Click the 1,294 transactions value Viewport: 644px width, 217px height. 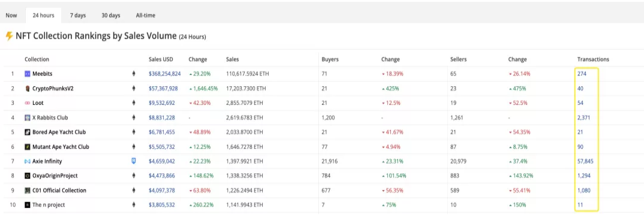584,176
